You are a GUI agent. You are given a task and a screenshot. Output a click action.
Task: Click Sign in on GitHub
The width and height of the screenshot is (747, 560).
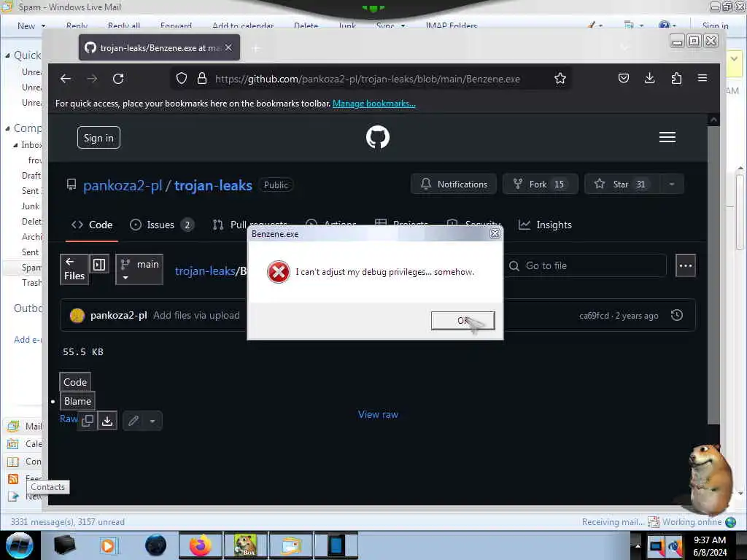[98, 138]
